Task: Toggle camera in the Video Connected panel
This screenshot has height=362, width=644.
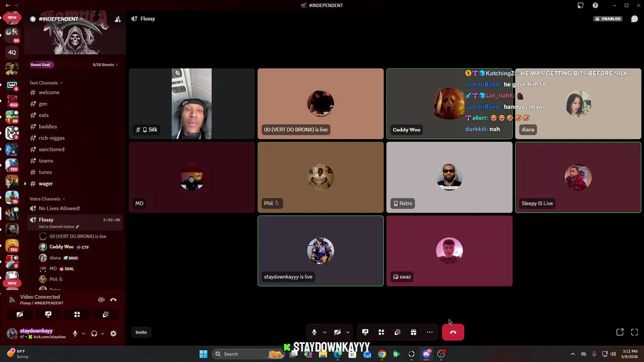Action: point(20,314)
